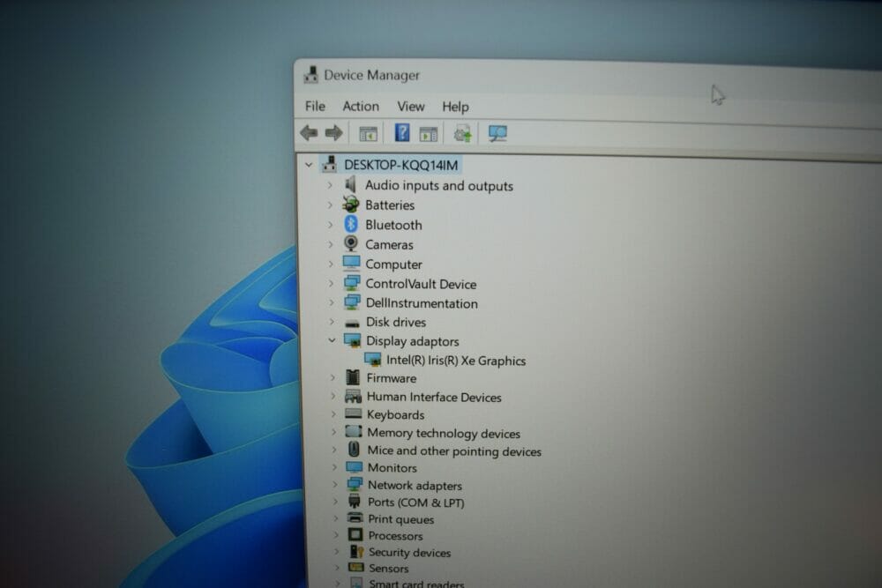The image size is (882, 588).
Task: Select the Sensors label
Action: [x=388, y=569]
